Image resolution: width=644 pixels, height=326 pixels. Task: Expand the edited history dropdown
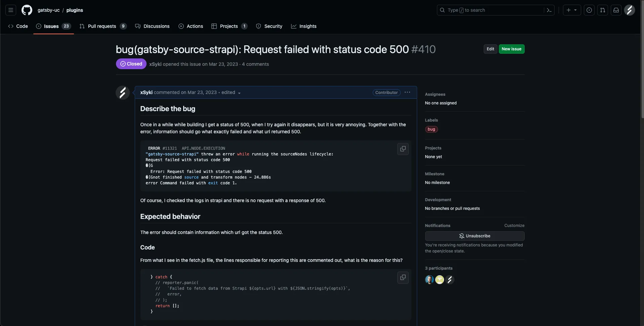pyautogui.click(x=231, y=93)
